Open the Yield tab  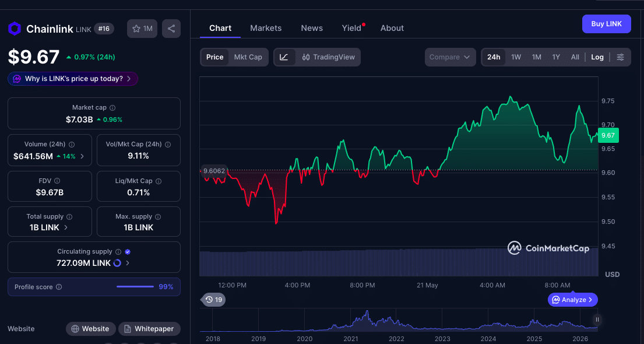[351, 28]
